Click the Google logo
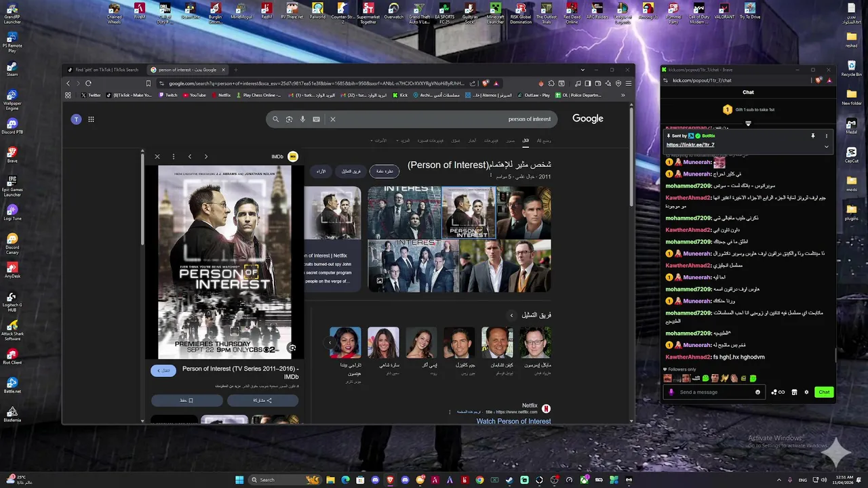This screenshot has width=868, height=488. click(x=587, y=119)
